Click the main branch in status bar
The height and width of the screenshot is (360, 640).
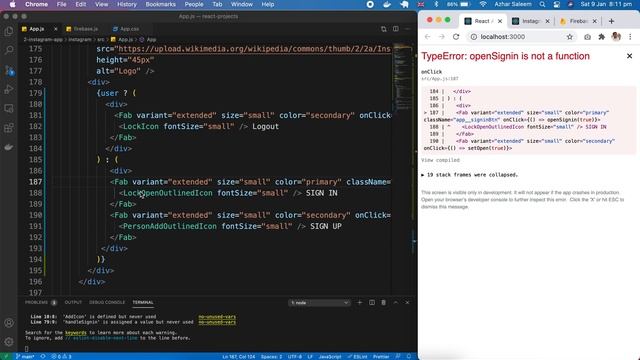tap(25, 356)
